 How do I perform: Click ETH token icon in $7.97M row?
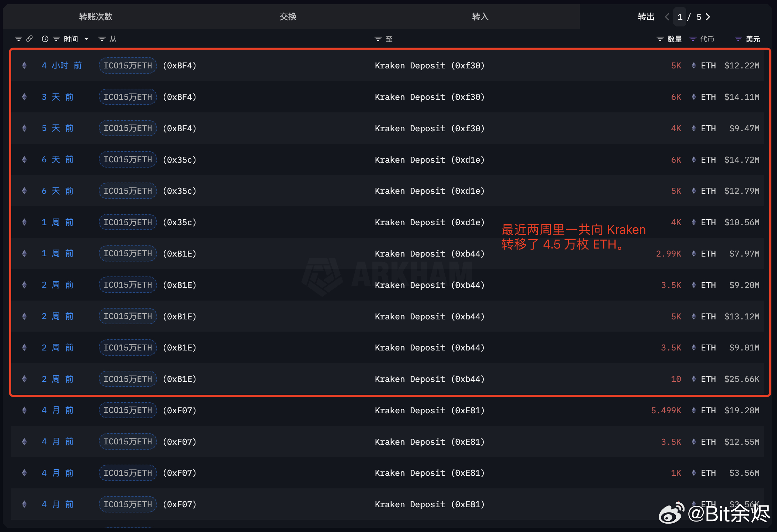pos(694,253)
